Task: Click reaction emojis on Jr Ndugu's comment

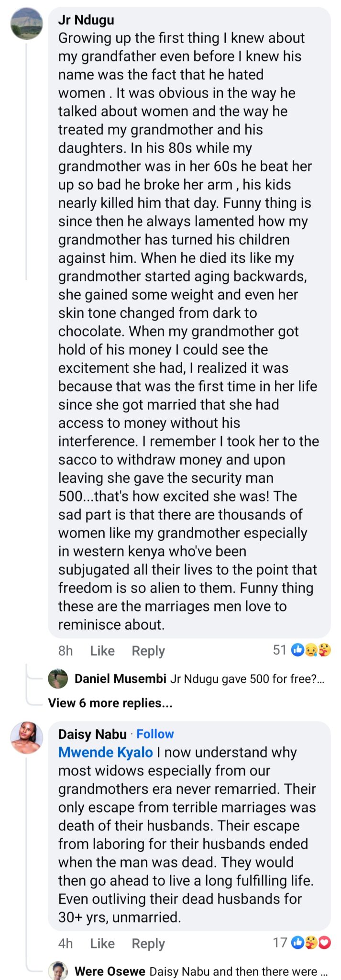Action: tap(311, 650)
